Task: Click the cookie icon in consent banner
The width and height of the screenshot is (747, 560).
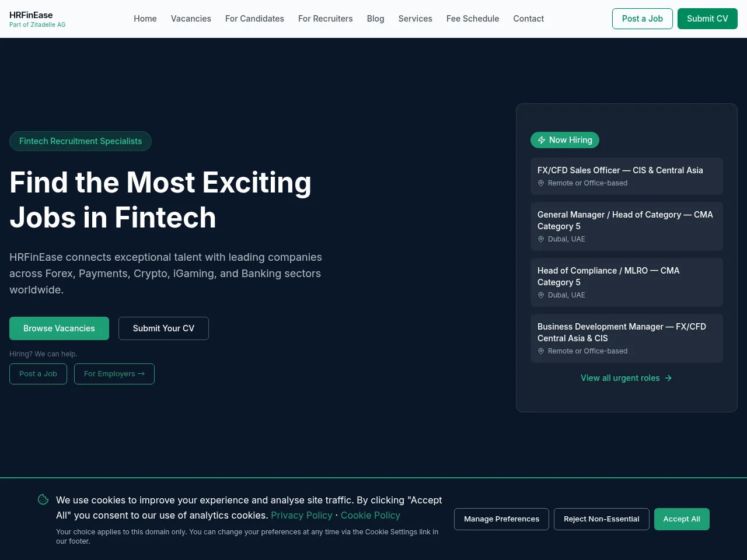Action: click(x=43, y=499)
